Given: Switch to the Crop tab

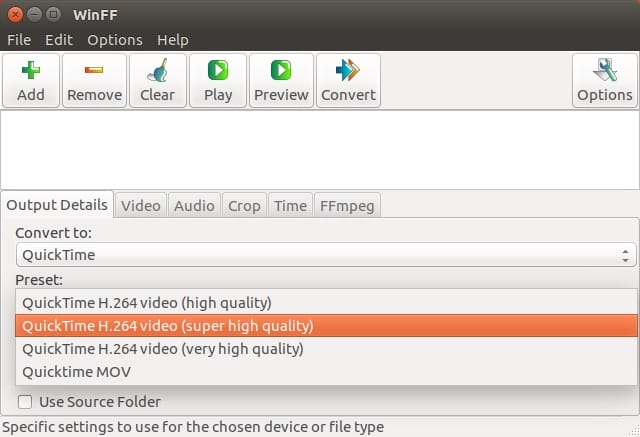Looking at the screenshot, I should (244, 206).
